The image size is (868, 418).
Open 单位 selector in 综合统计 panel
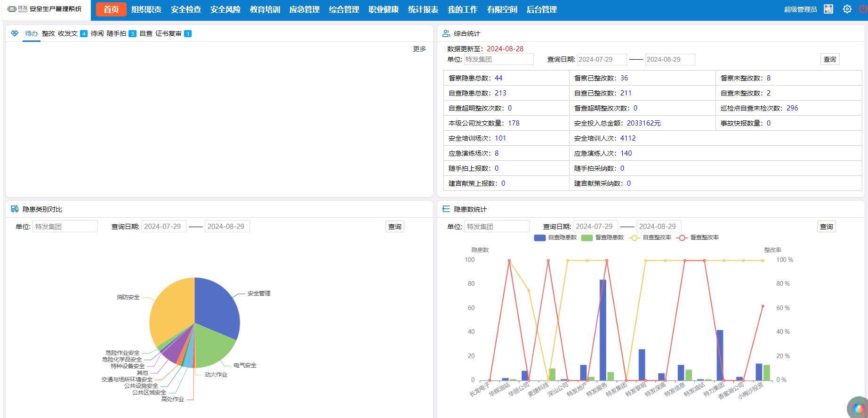(498, 59)
